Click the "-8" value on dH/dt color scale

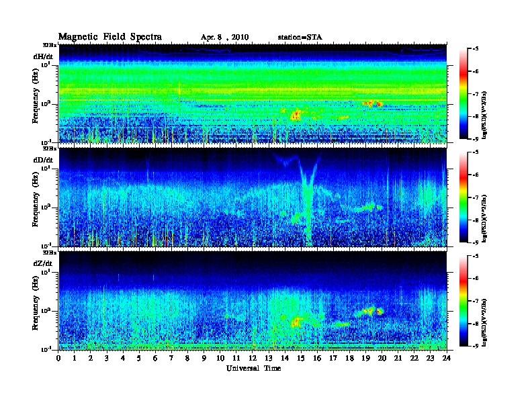(476, 116)
